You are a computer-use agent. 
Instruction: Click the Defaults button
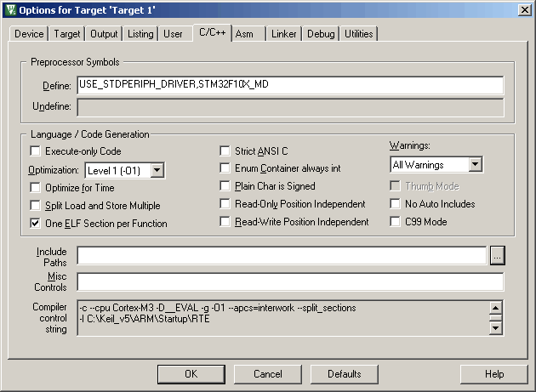(345, 374)
